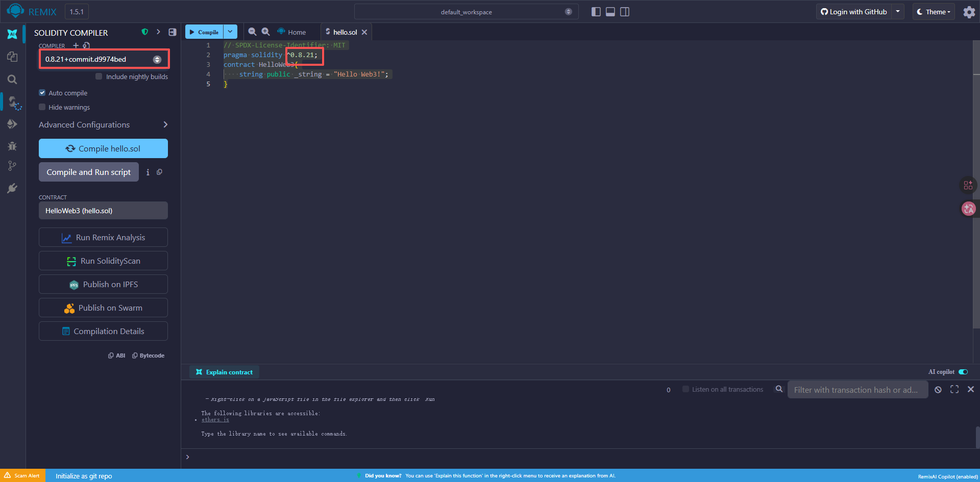
Task: Click Explain contract button
Action: pyautogui.click(x=224, y=372)
